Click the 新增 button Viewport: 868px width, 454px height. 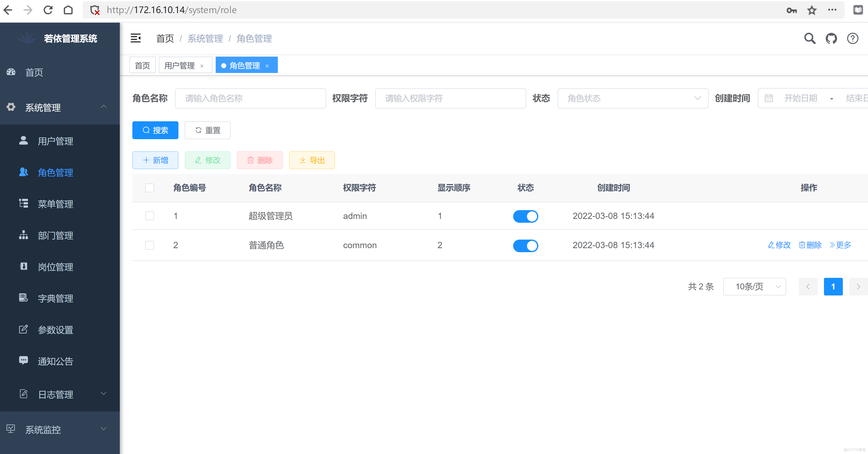coord(155,160)
